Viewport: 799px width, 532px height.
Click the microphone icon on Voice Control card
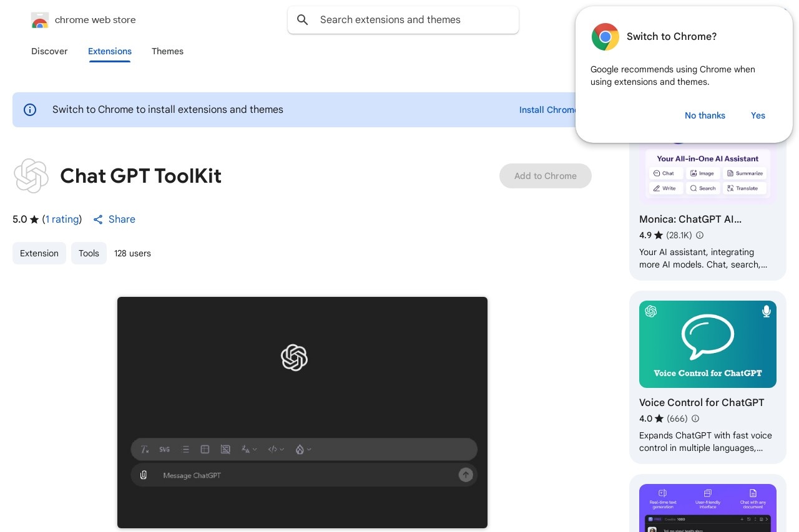click(x=767, y=311)
